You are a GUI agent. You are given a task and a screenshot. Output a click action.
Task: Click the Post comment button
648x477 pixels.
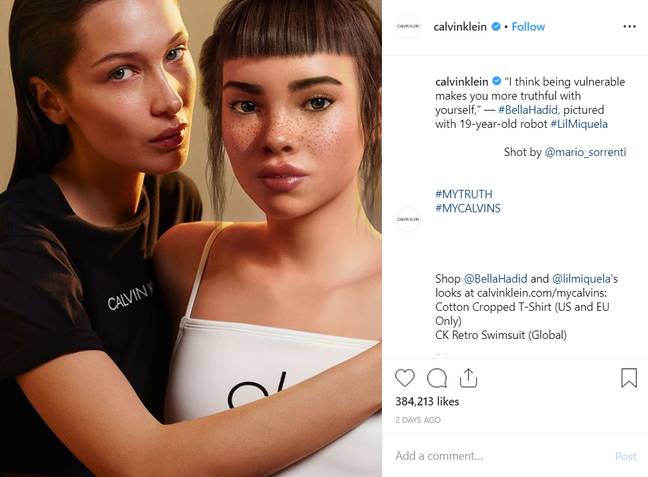(626, 456)
